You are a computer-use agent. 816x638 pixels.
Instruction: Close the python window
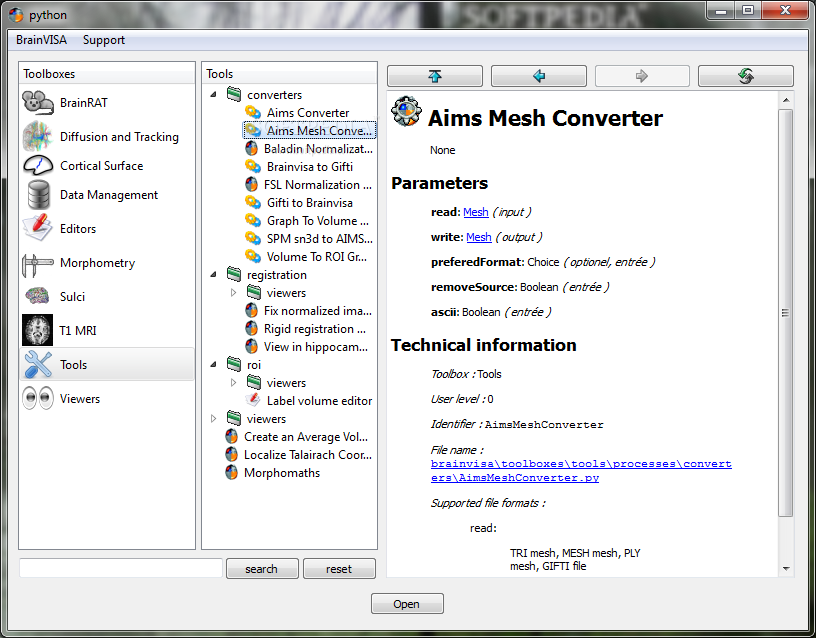785,10
